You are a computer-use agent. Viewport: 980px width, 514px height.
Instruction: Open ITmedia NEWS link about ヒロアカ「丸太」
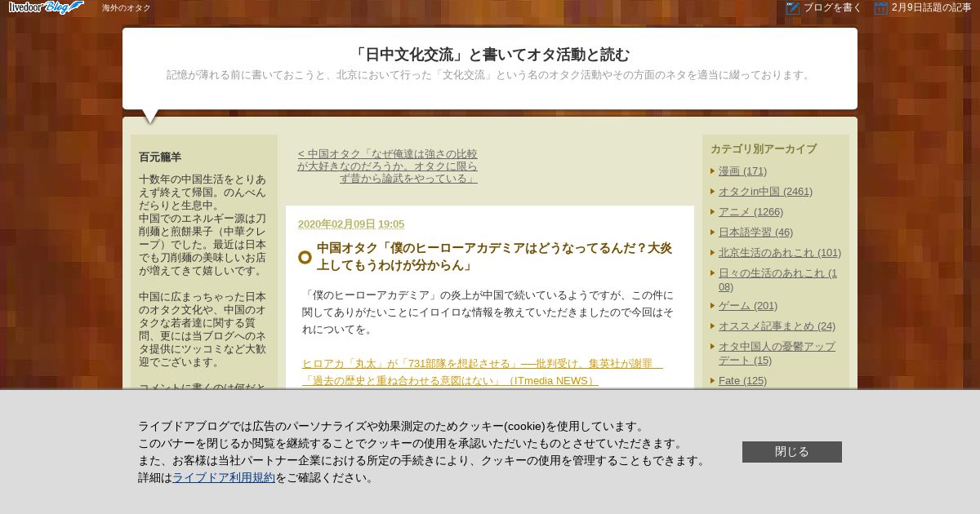pyautogui.click(x=482, y=372)
